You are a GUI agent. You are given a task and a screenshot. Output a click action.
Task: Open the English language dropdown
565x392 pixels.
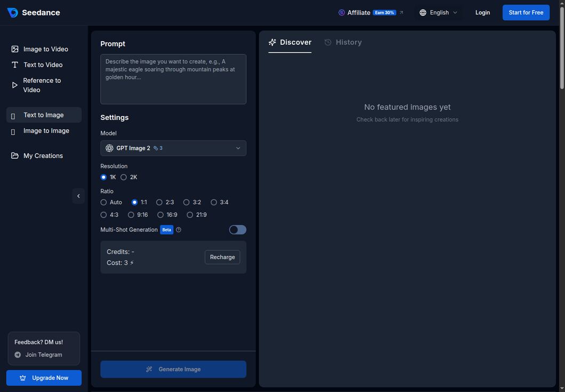439,13
